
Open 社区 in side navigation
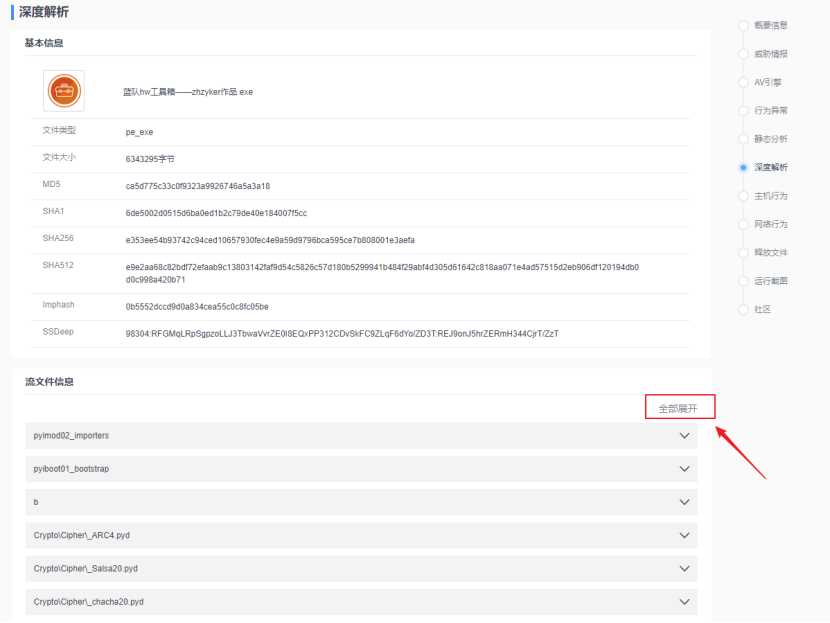click(x=762, y=309)
